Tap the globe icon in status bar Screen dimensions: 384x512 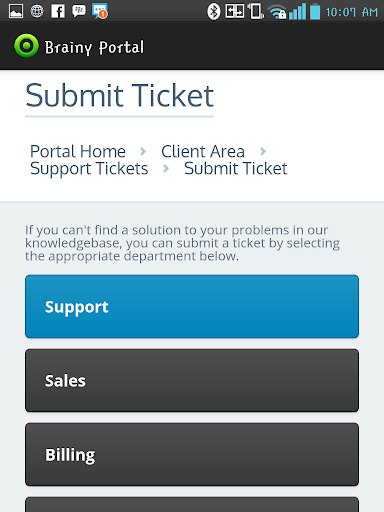37,11
